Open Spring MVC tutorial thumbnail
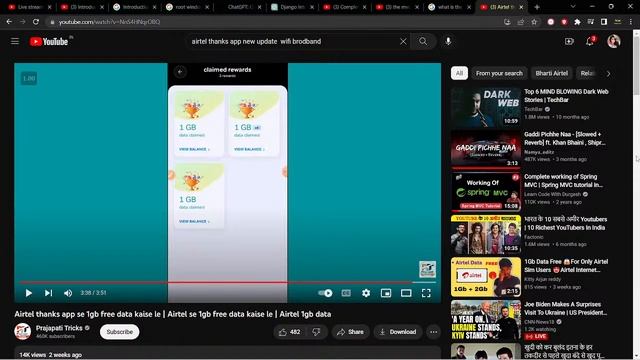The image size is (640, 360). tap(486, 192)
